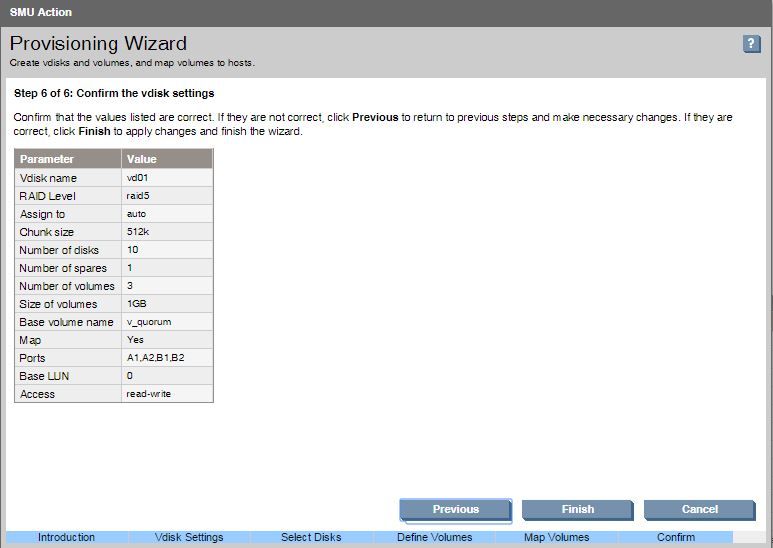Viewport: 773px width, 548px height.
Task: Select the vd01 vdisk name value
Action: [137, 177]
